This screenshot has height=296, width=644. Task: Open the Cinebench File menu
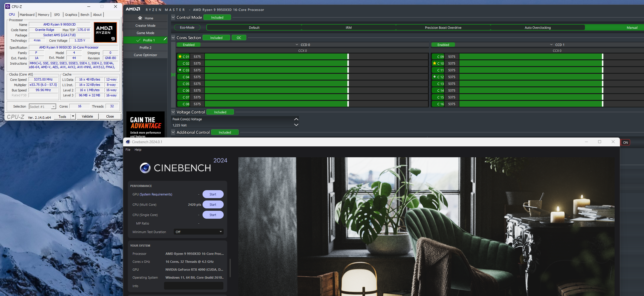tap(128, 150)
